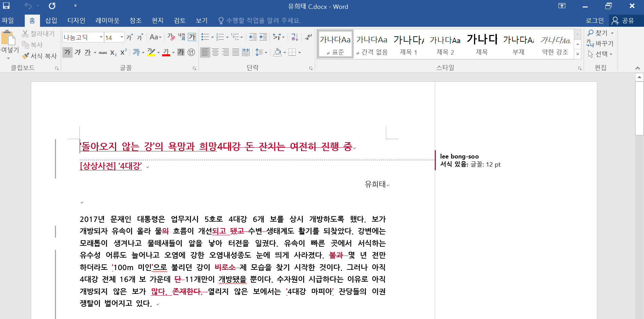Switch to the 레이아웃 ribbon tab
This screenshot has height=319, width=644.
pyautogui.click(x=108, y=20)
